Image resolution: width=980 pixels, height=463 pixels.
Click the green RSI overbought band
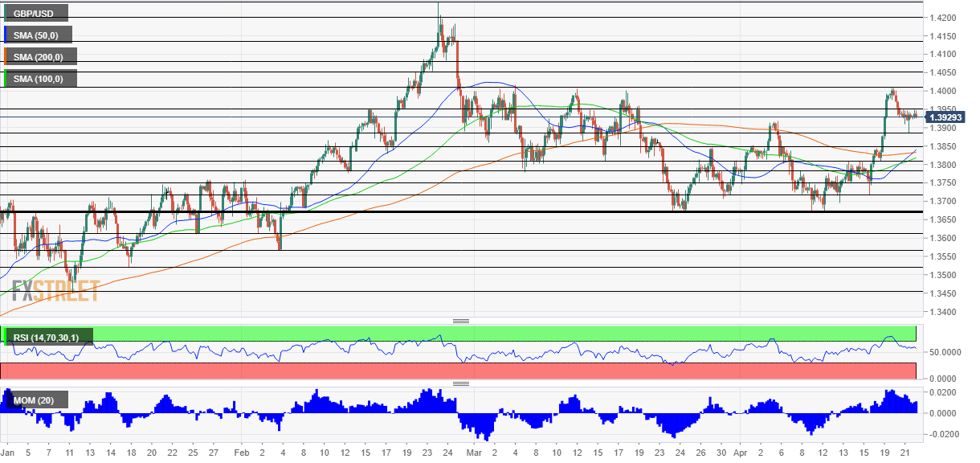click(x=482, y=333)
